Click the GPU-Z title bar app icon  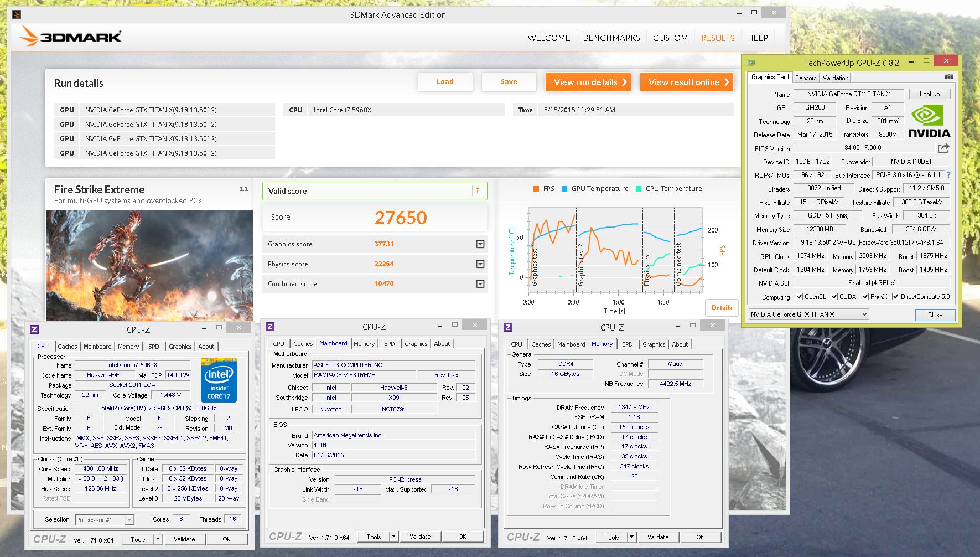(751, 63)
